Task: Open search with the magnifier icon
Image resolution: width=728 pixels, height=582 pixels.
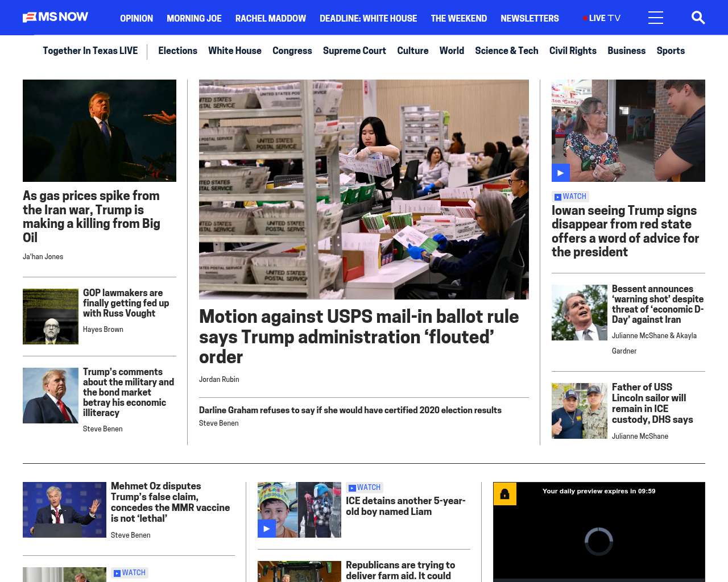Action: (698, 18)
